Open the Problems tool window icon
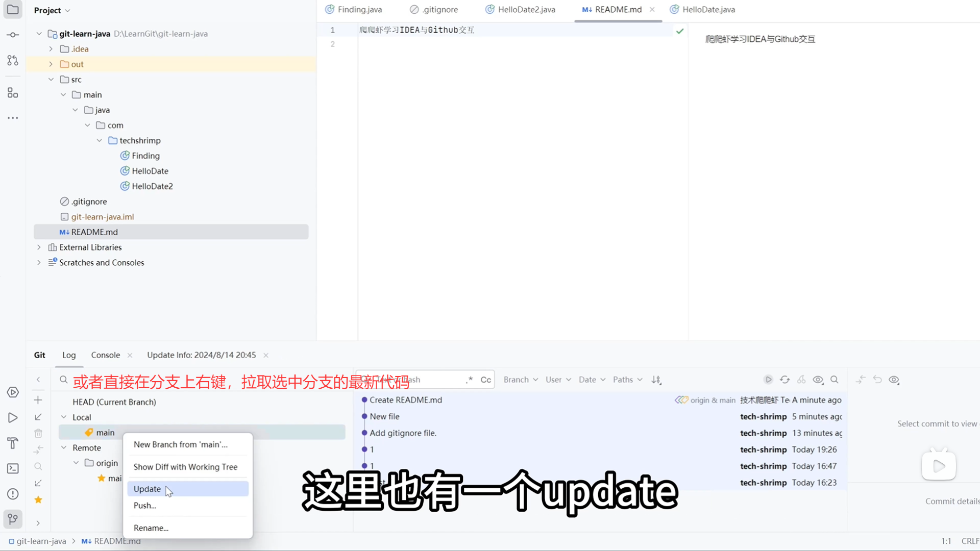980x551 pixels. click(13, 494)
